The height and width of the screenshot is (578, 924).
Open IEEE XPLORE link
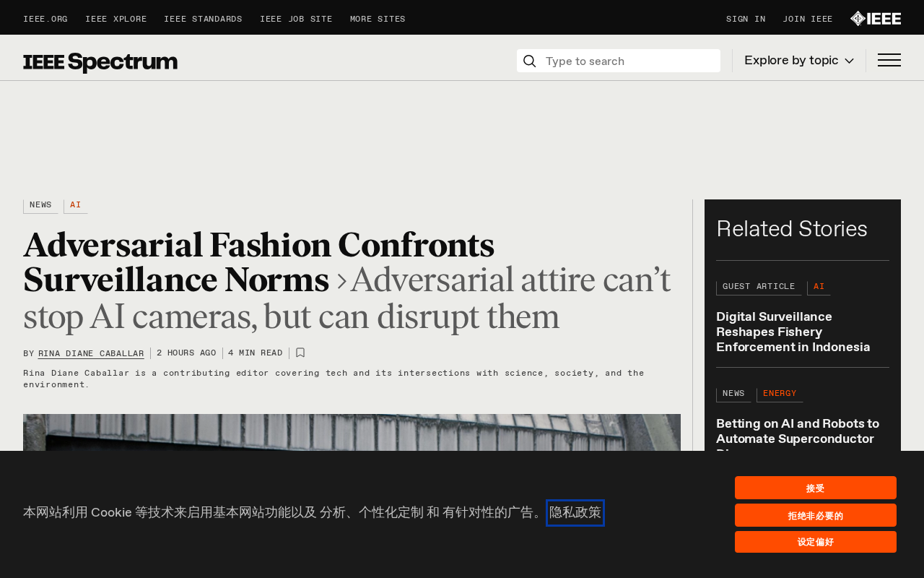pyautogui.click(x=115, y=20)
